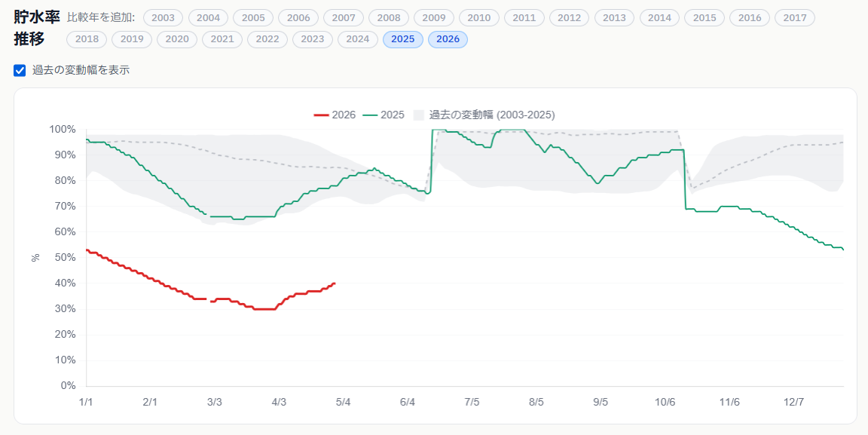
Task: Enable the 2017 year chip
Action: (795, 18)
